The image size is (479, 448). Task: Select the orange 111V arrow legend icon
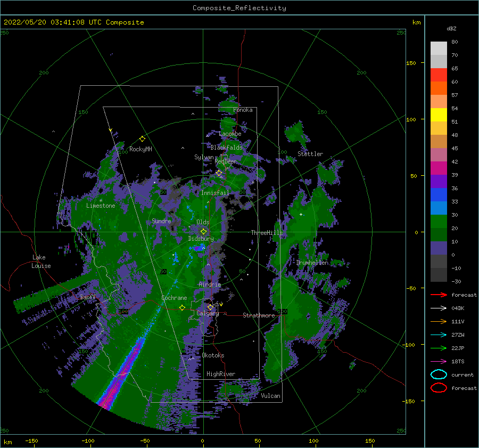point(439,321)
